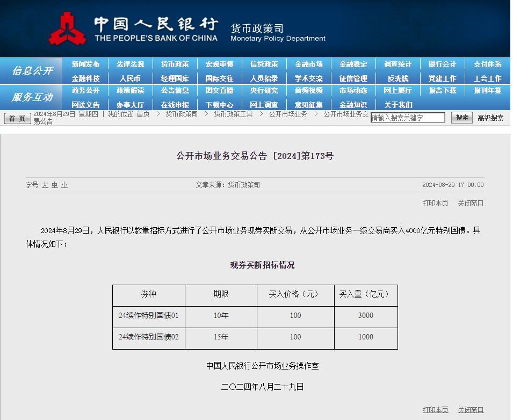Go to the 金融市场 section
This screenshot has width=513, height=420.
click(x=309, y=64)
